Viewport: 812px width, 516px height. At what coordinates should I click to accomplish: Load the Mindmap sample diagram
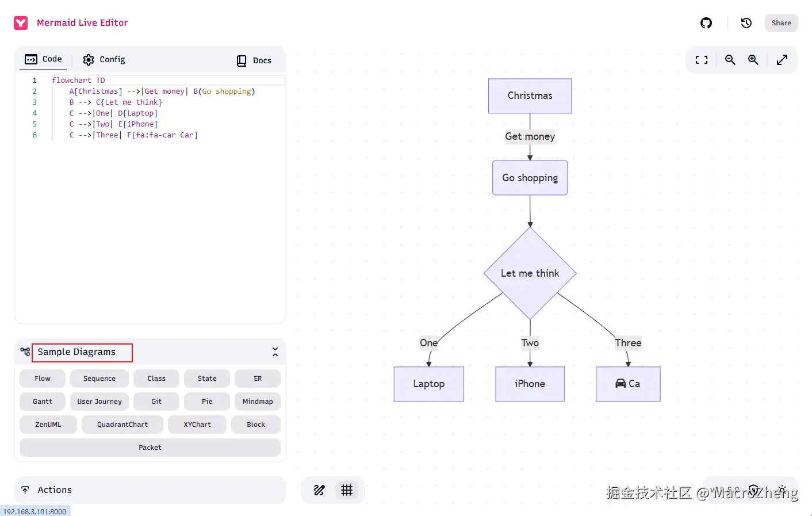(258, 402)
